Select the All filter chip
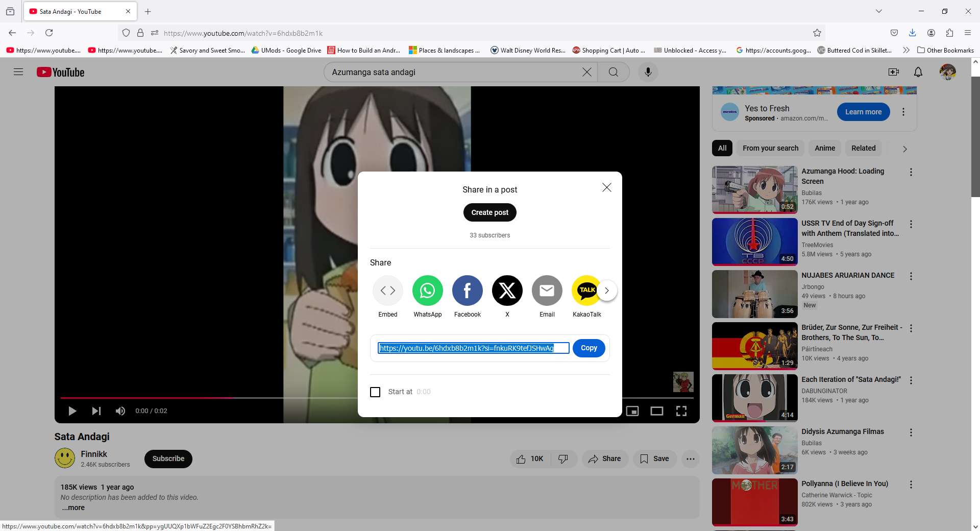The height and width of the screenshot is (531, 980). (722, 148)
